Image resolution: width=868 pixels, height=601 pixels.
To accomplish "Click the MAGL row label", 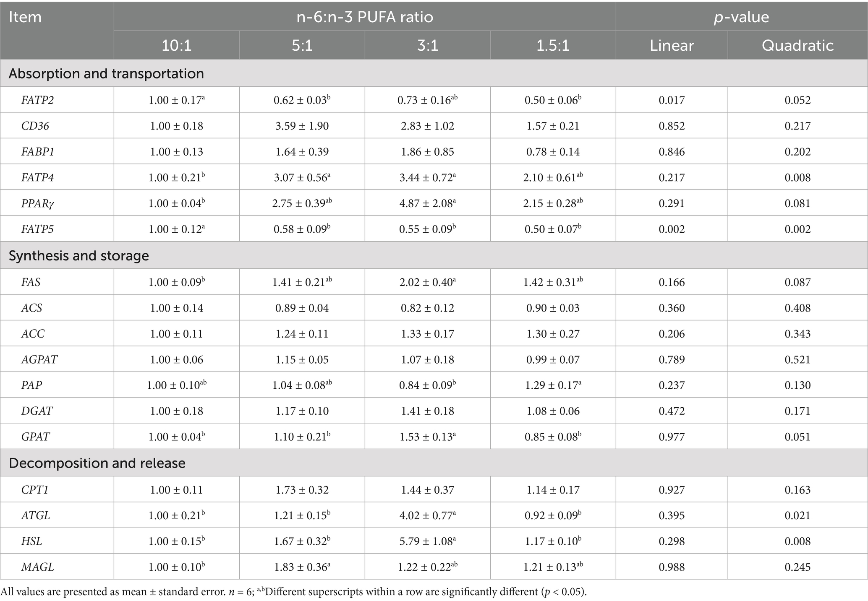I will [x=37, y=567].
